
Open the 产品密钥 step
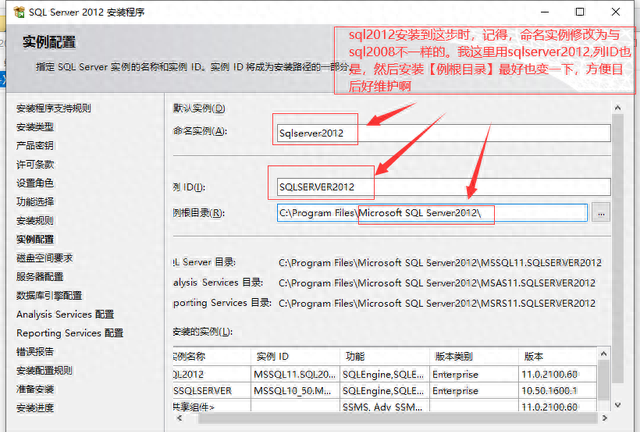(35, 145)
